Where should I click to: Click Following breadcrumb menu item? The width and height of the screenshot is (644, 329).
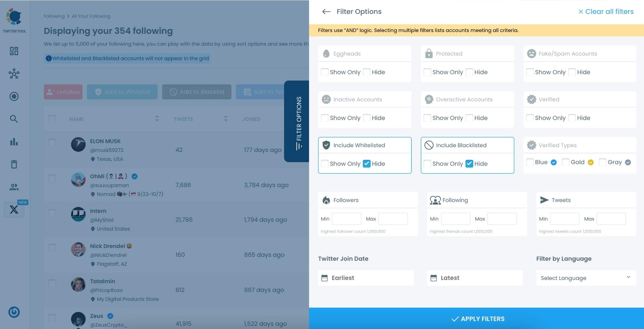click(54, 16)
